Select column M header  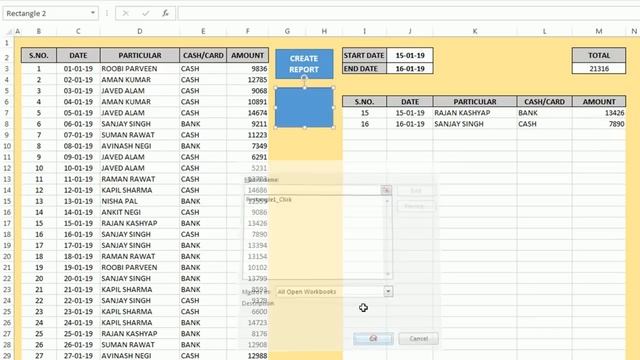pos(599,31)
